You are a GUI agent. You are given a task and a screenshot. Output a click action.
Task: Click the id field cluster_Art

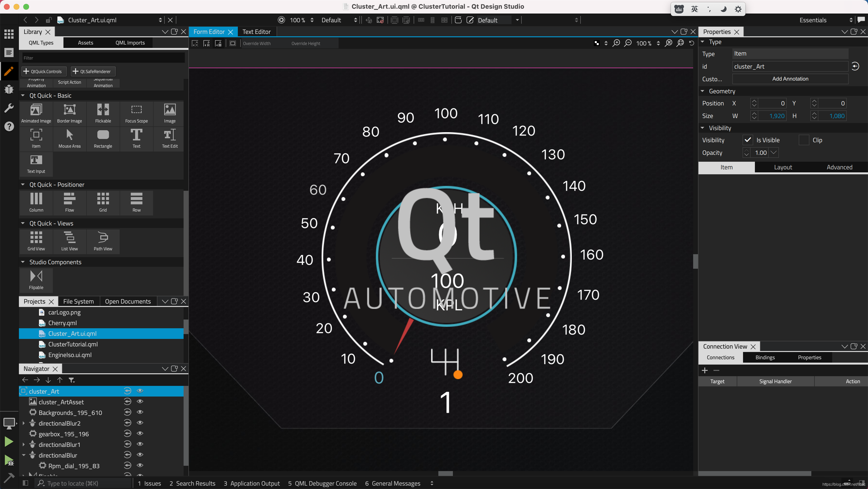790,66
